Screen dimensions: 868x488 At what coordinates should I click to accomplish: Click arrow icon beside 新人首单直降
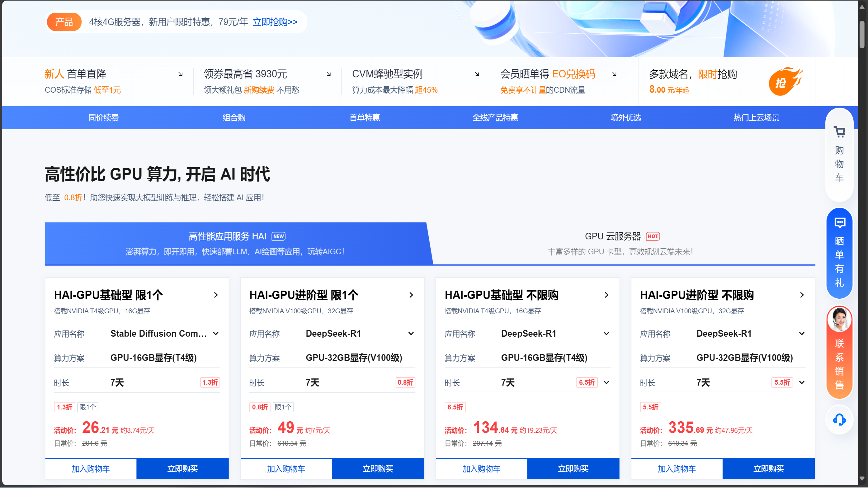(181, 74)
